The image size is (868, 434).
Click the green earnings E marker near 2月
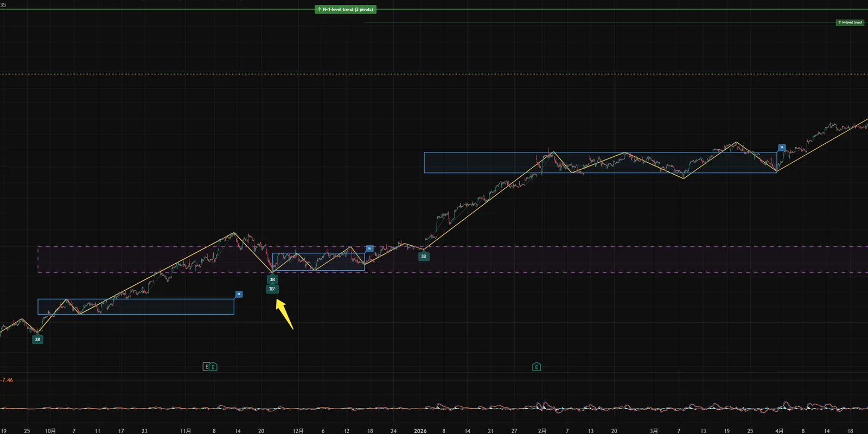537,367
